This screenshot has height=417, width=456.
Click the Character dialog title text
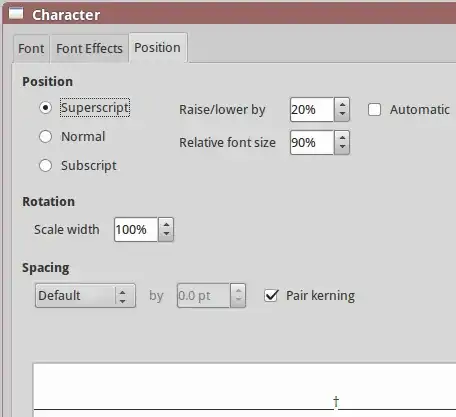point(66,15)
